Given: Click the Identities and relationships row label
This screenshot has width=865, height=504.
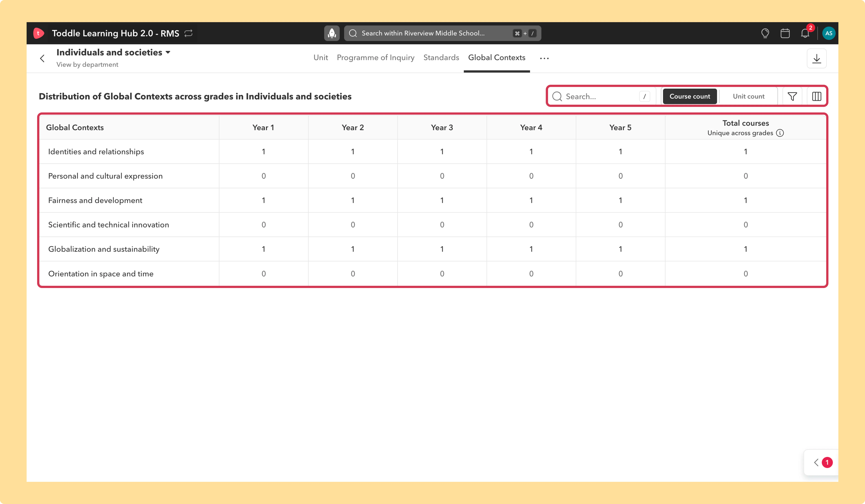Looking at the screenshot, I should [x=96, y=152].
